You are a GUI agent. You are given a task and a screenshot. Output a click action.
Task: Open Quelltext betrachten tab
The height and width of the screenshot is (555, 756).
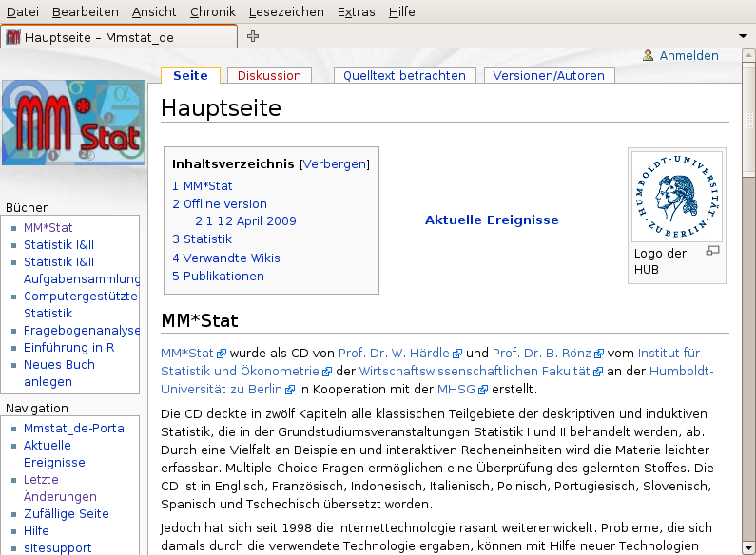click(404, 76)
